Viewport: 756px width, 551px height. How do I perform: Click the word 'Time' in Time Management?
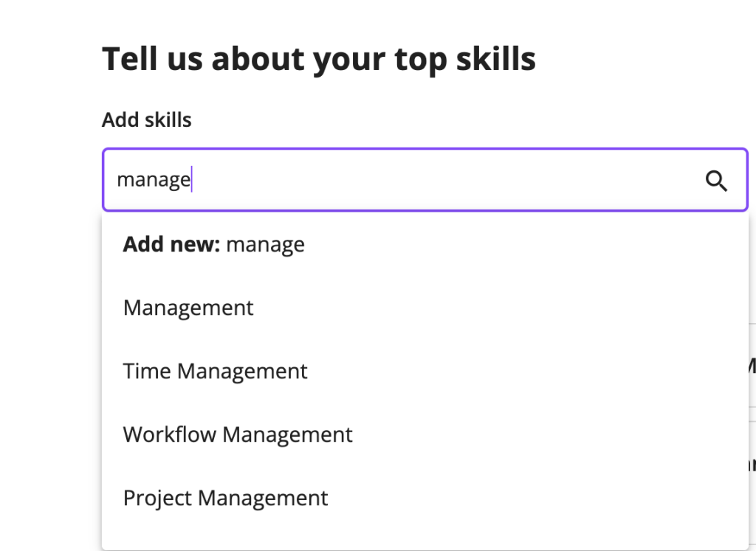tap(147, 371)
